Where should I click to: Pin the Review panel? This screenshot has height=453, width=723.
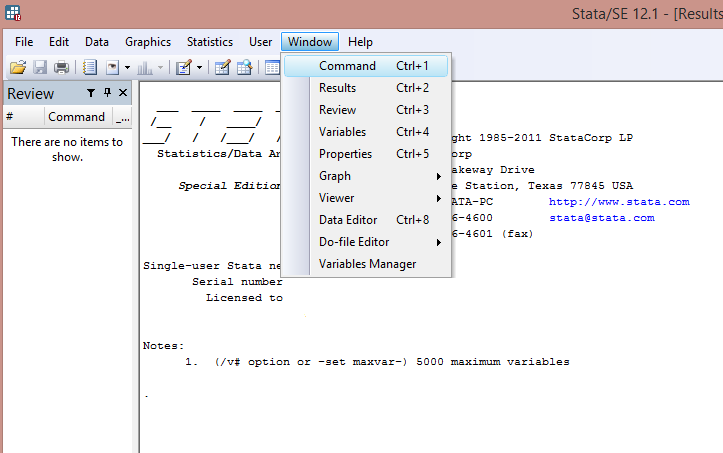(107, 93)
